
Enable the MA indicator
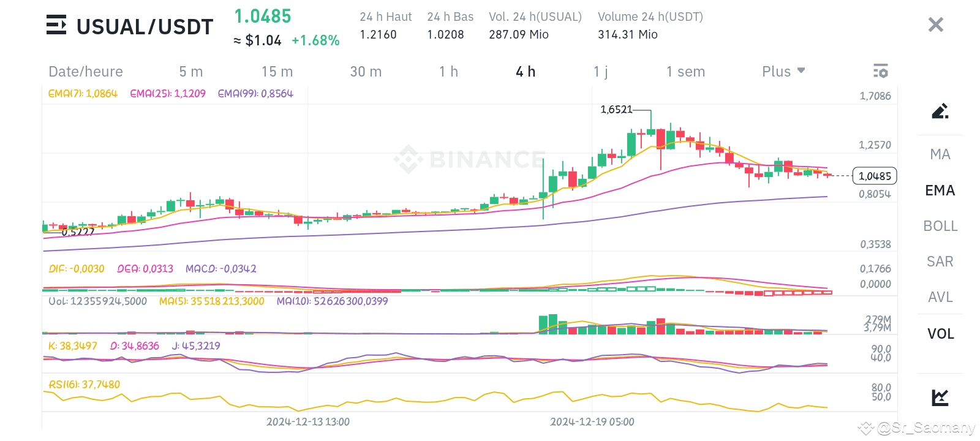[940, 154]
